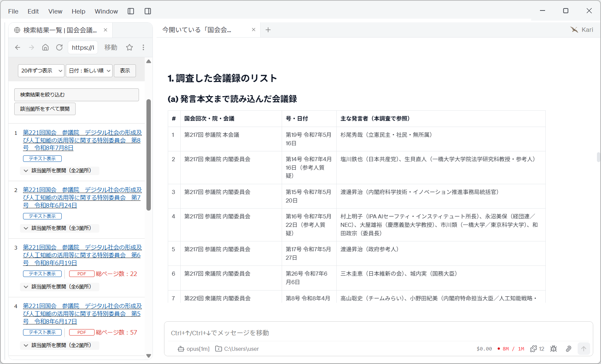Screen dimensions: 601x364
Task: Expand 該当箇所を展開（全6箇所）
Action: pyautogui.click(x=59, y=287)
